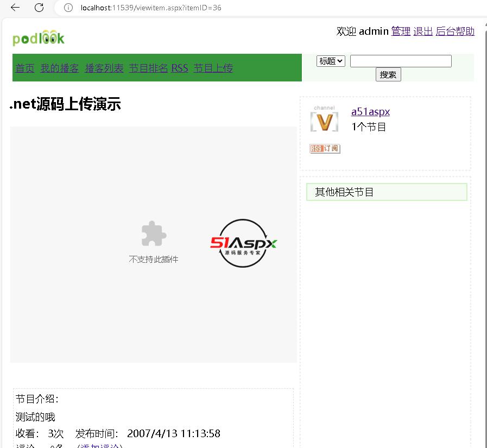This screenshot has height=448, width=487.
Task: Go to 首页 home page
Action: pos(25,68)
